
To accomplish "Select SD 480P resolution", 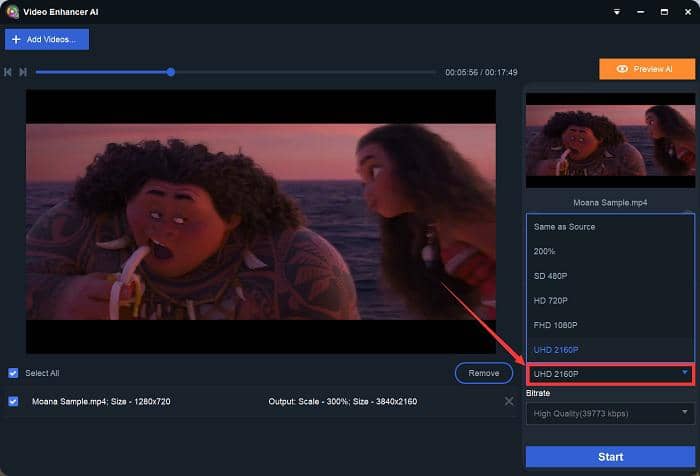I will coord(610,276).
